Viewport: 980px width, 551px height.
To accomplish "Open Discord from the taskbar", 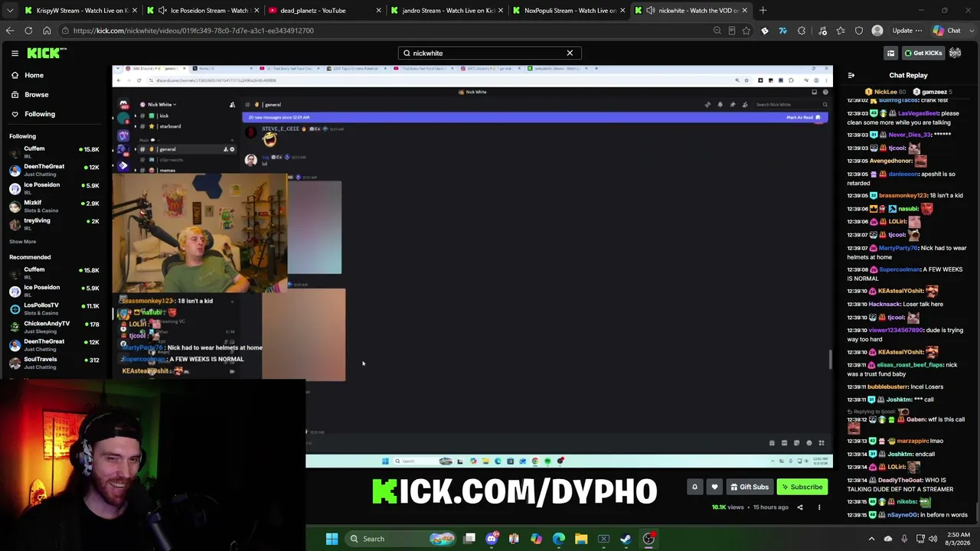I will 492,539.
